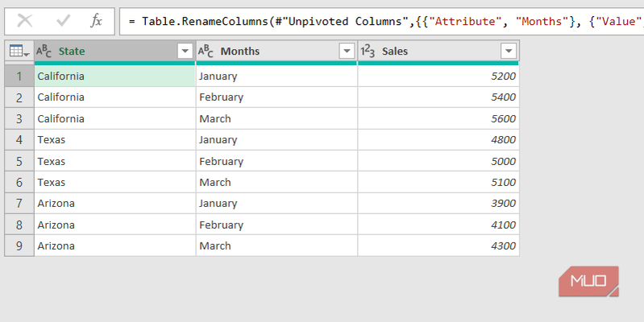This screenshot has height=322, width=644.
Task: Select row number 1 header
Action: [19, 76]
